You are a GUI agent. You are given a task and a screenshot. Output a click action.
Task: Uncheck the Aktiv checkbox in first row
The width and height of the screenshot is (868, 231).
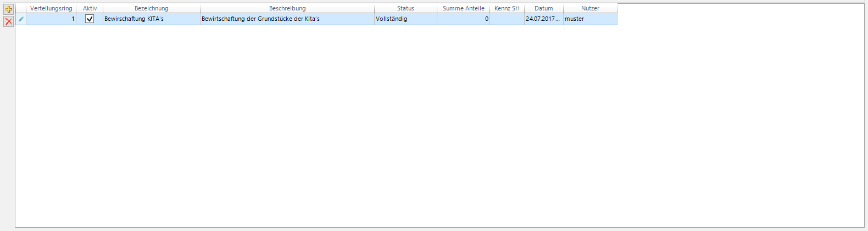click(x=90, y=19)
